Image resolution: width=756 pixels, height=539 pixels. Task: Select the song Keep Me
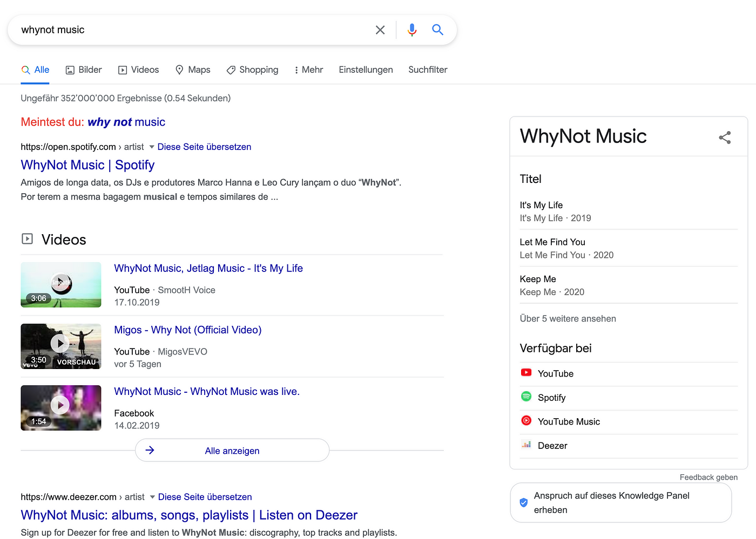coord(538,279)
